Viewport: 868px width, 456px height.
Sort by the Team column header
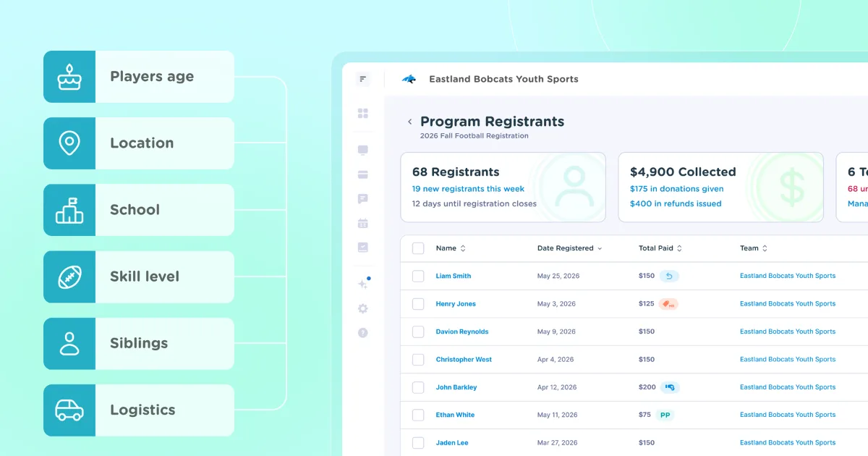(754, 248)
